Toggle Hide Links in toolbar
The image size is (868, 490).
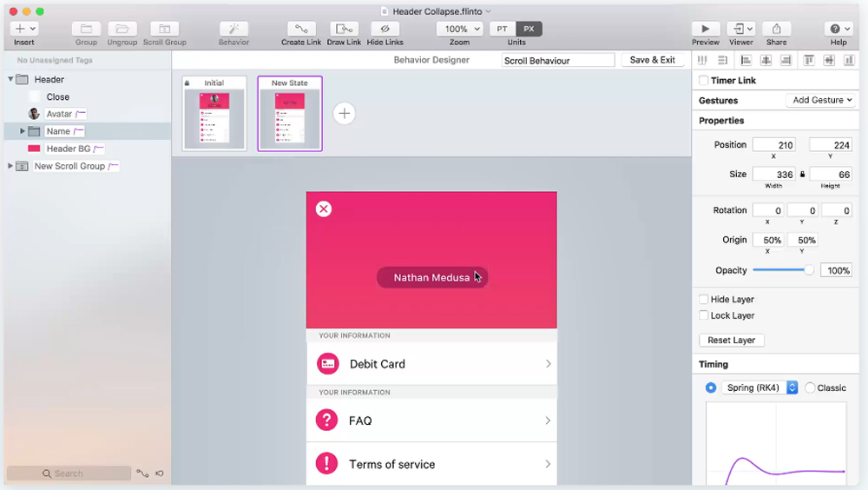[385, 29]
